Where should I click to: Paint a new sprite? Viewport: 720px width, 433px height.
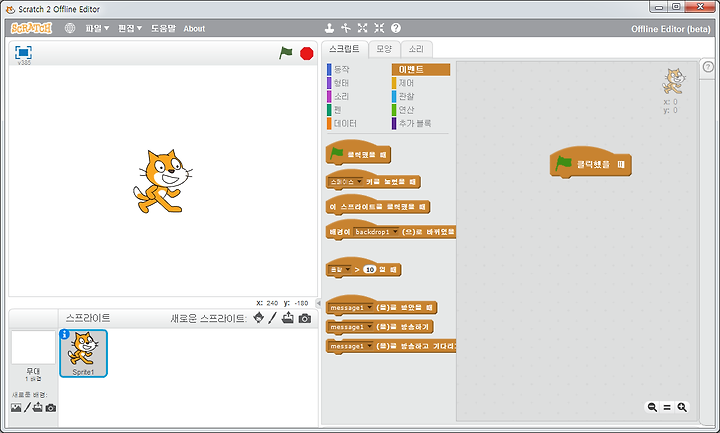tap(273, 317)
